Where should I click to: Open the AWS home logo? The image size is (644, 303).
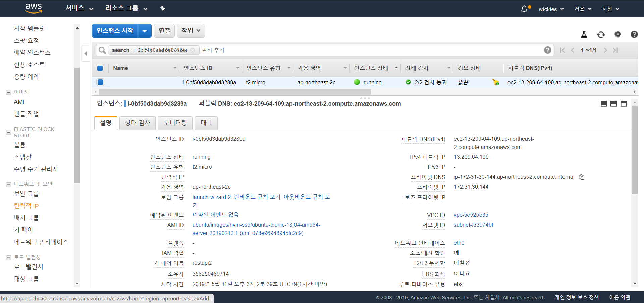(x=34, y=8)
